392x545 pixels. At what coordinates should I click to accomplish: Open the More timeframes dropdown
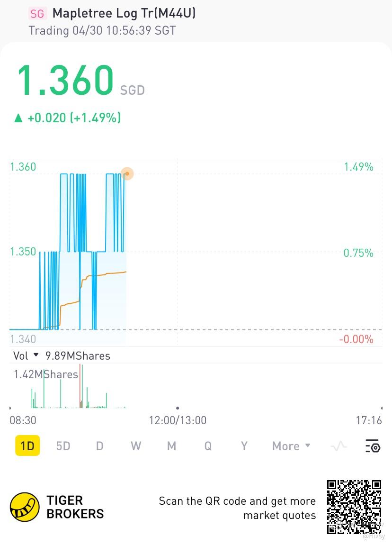coord(291,446)
